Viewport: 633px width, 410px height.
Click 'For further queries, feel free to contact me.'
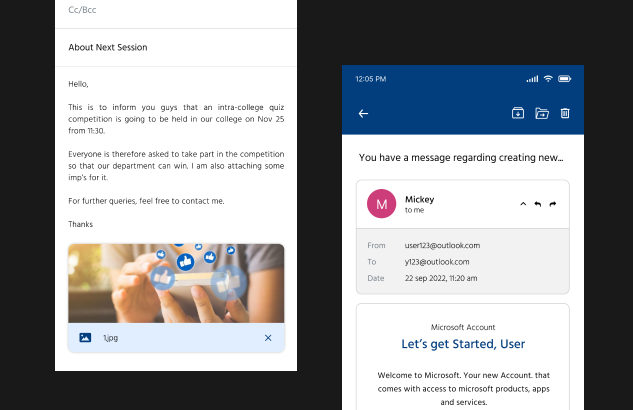[146, 201]
